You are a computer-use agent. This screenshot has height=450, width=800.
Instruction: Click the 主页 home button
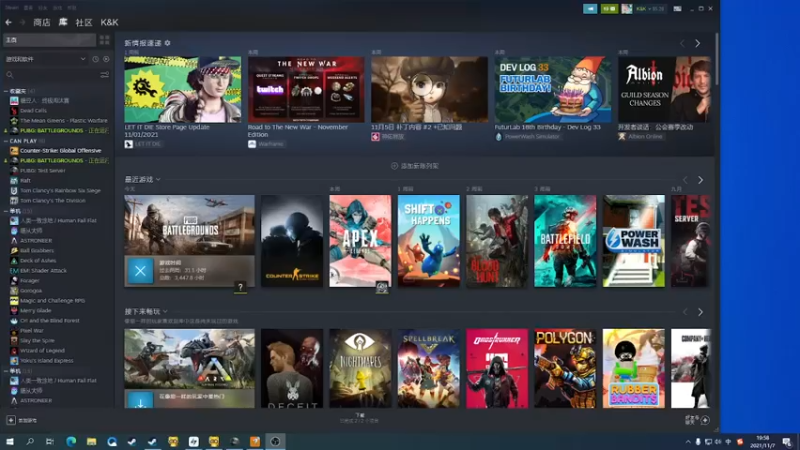[49, 40]
